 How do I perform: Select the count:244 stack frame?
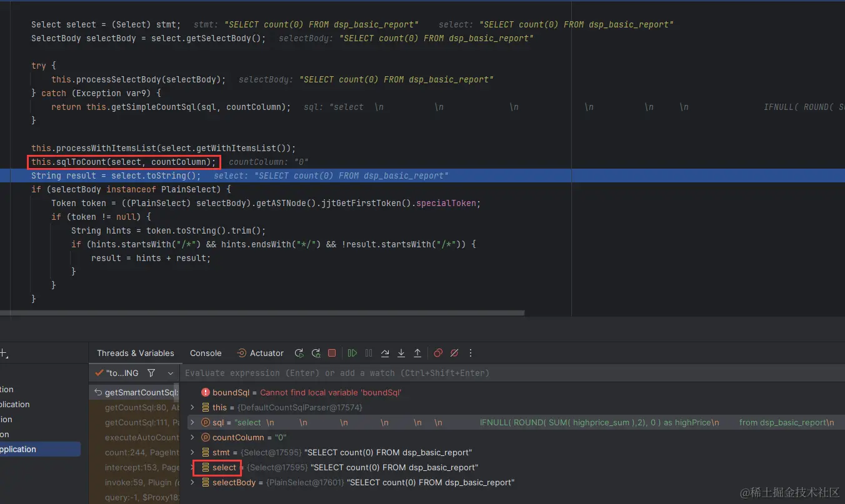(x=136, y=453)
